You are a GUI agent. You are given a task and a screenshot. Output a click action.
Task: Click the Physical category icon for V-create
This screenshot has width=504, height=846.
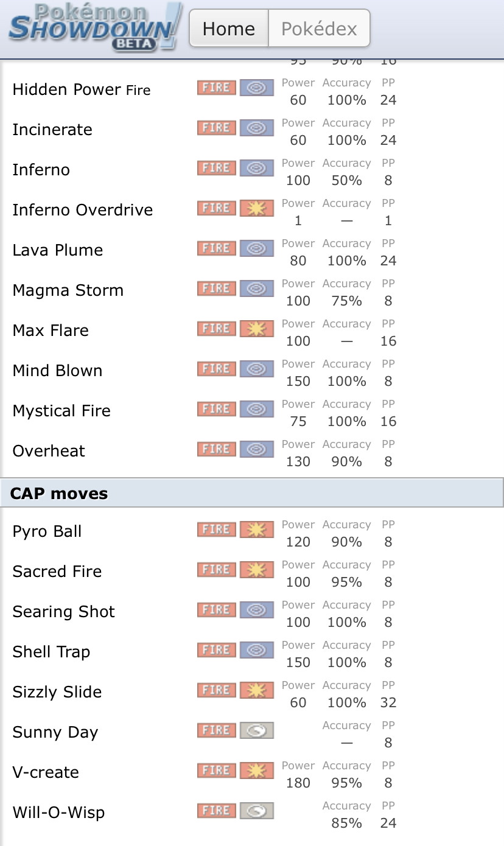pyautogui.click(x=257, y=771)
